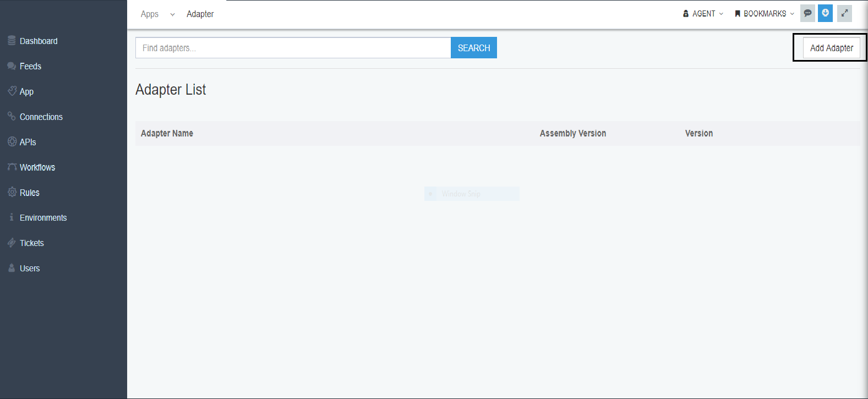The image size is (868, 399).
Task: Click the Dashboard database icon in sidebar
Action: pos(12,41)
